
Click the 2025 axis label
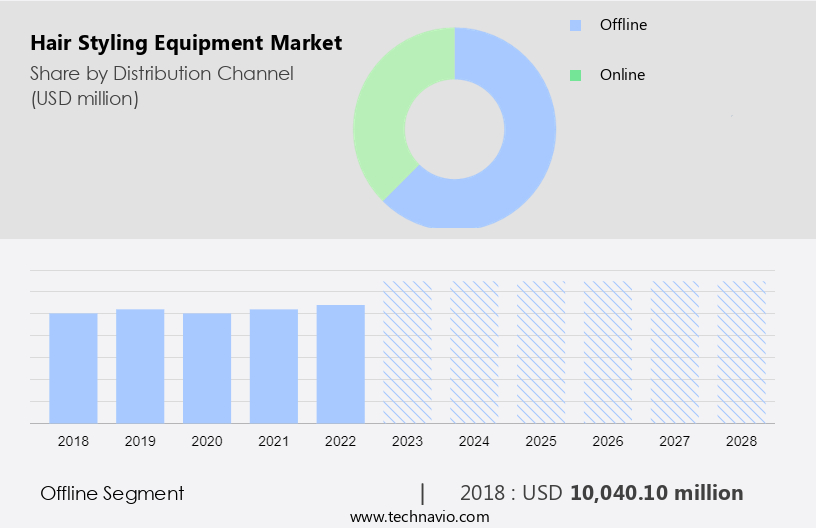(x=541, y=441)
